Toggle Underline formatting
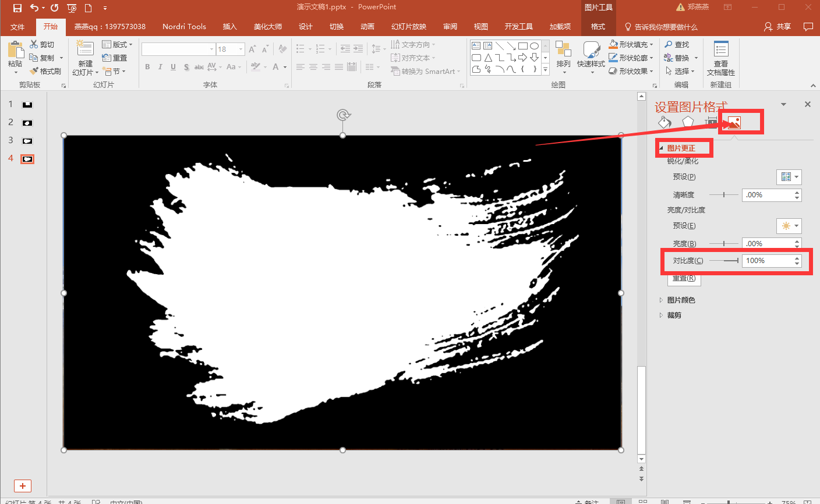Screen dimensions: 820x504 pyautogui.click(x=173, y=67)
